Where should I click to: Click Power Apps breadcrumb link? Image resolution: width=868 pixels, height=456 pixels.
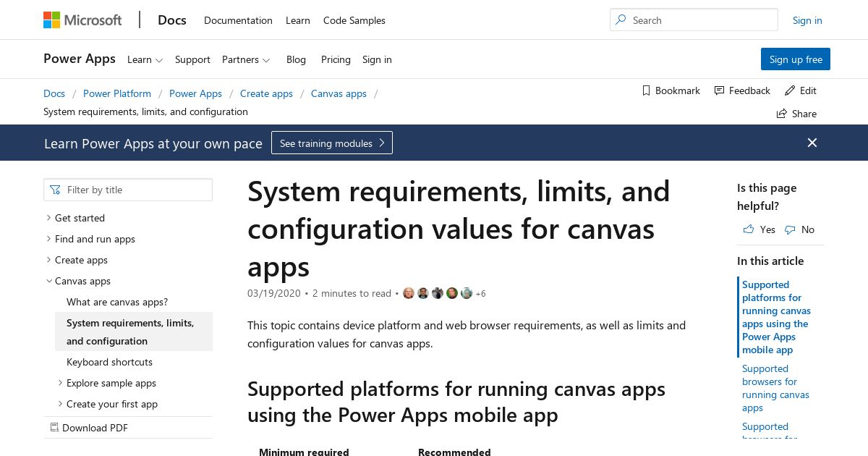pos(195,93)
